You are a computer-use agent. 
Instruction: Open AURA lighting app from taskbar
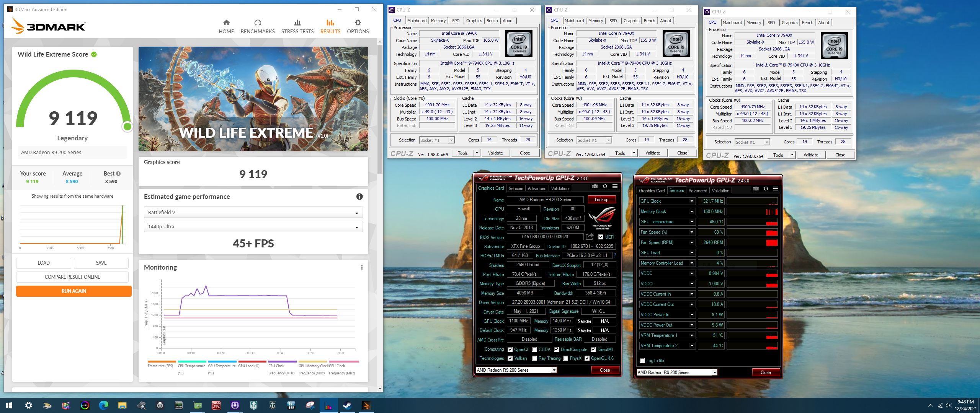pos(85,405)
